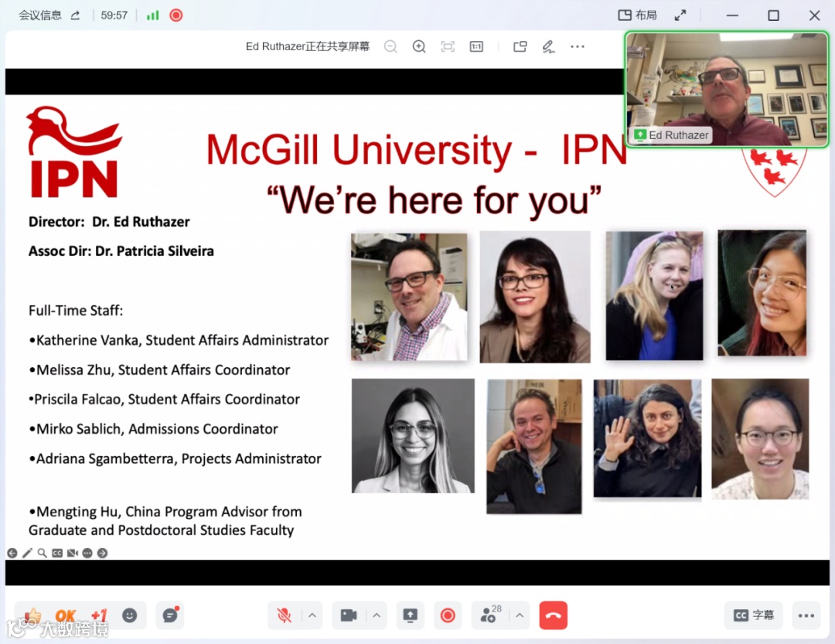Open more options in sharing toolbar

click(578, 47)
